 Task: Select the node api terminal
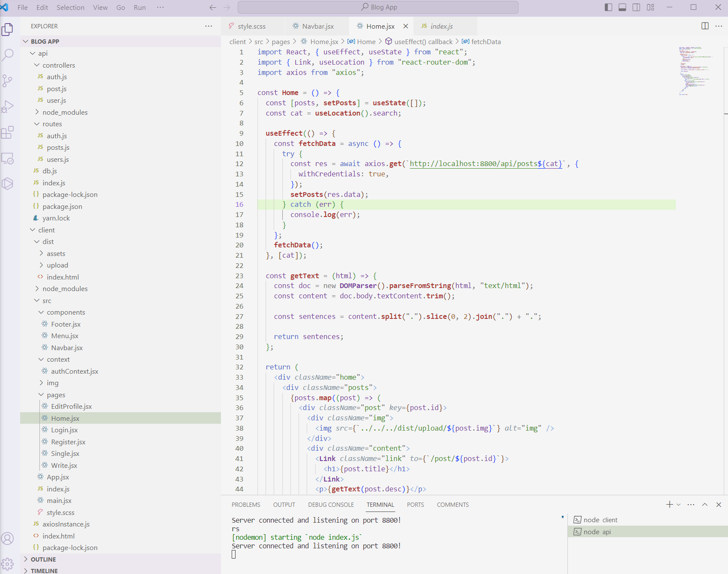click(648, 532)
